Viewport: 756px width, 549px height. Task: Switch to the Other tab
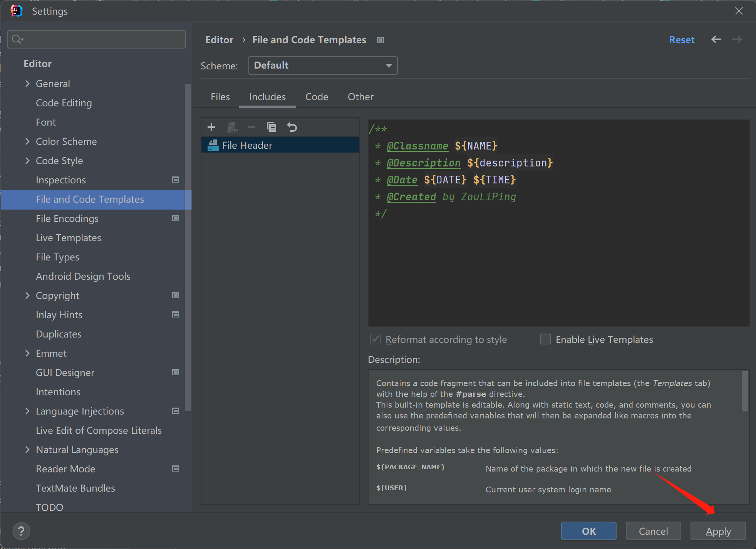point(360,97)
